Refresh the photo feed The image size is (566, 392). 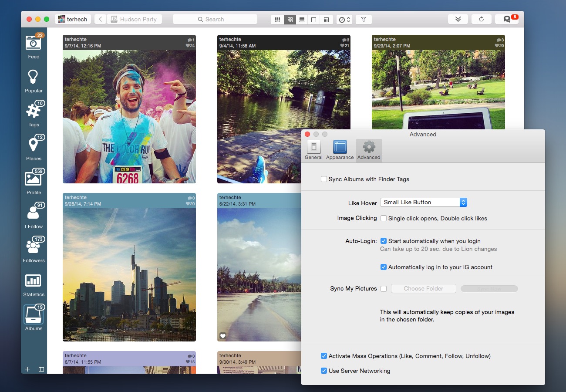click(482, 19)
